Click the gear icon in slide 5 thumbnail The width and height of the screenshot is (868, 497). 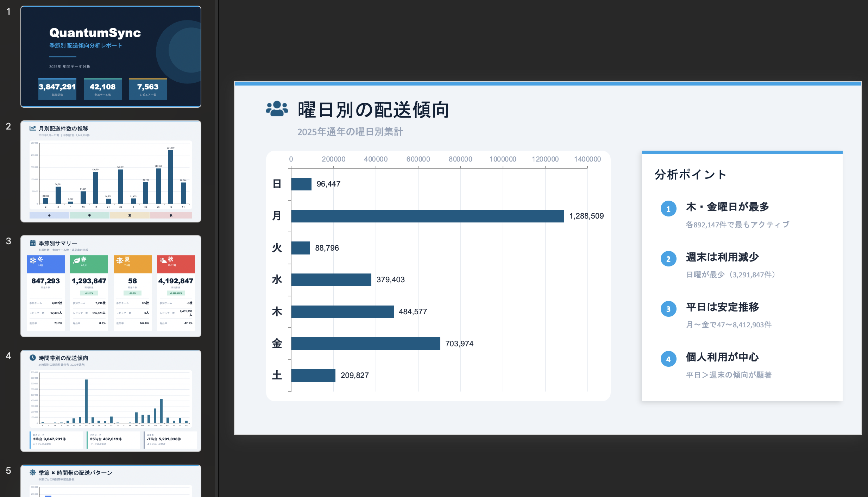click(x=32, y=472)
